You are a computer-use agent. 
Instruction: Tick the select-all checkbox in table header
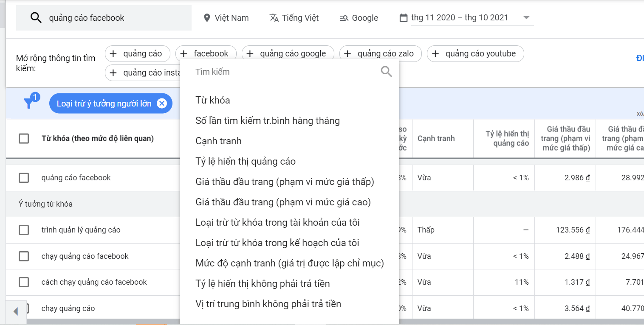24,138
